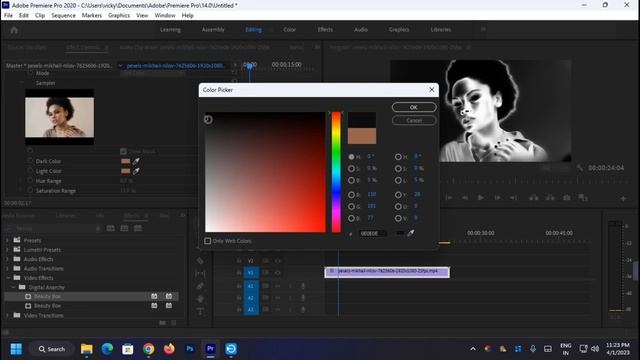Screen dimensions: 640x360
Task: Click the Export Frame camera icon
Action: (567, 198)
